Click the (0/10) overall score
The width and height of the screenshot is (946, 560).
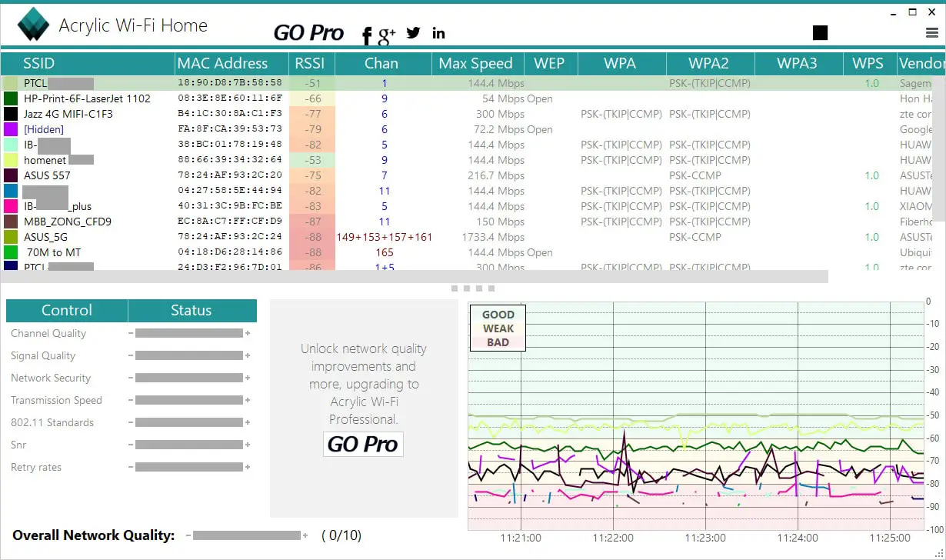(341, 535)
